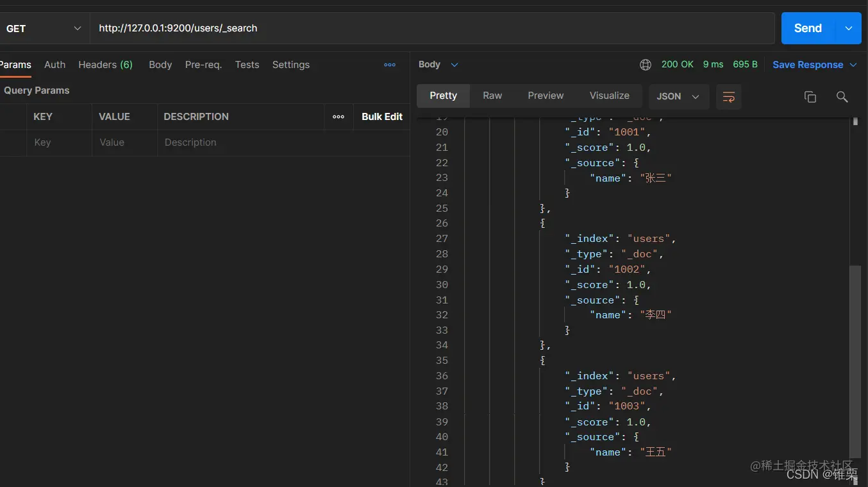This screenshot has height=487, width=868.
Task: Click Save Response
Action: pyautogui.click(x=808, y=65)
